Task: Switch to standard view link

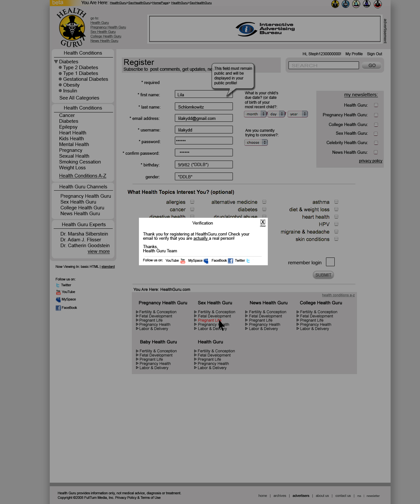Action: (108, 267)
